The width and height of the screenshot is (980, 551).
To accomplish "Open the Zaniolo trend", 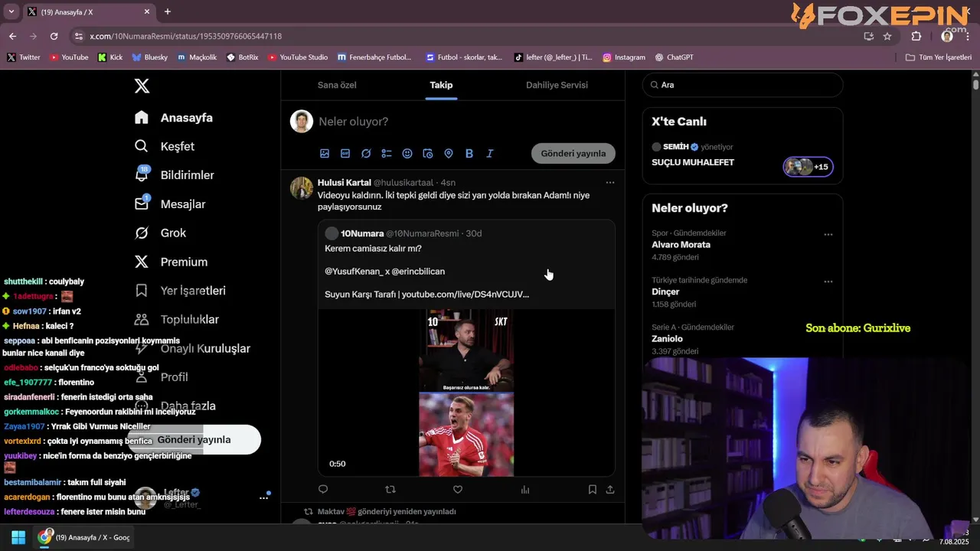I will click(667, 339).
